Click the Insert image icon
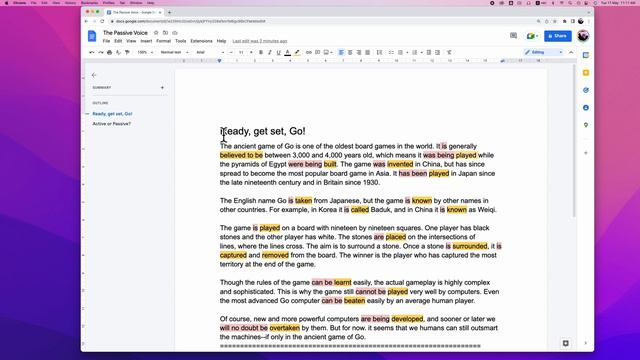This screenshot has width=640, height=360. pyautogui.click(x=326, y=53)
